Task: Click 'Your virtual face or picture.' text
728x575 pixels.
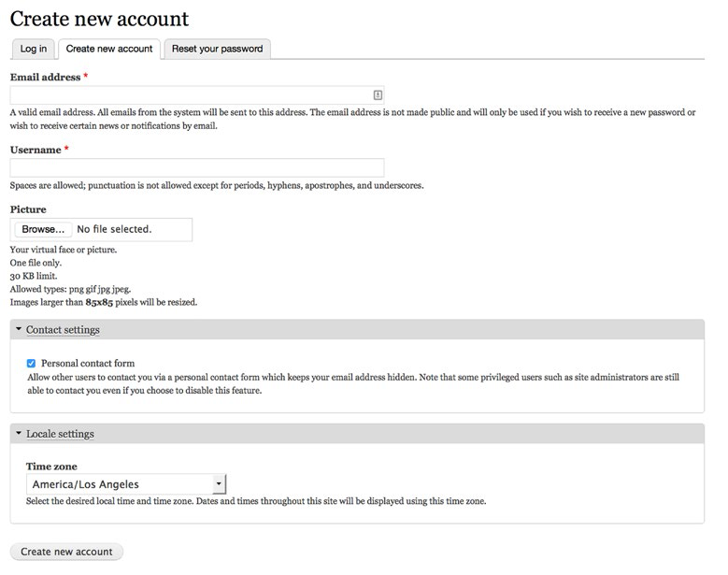Action: pyautogui.click(x=64, y=250)
